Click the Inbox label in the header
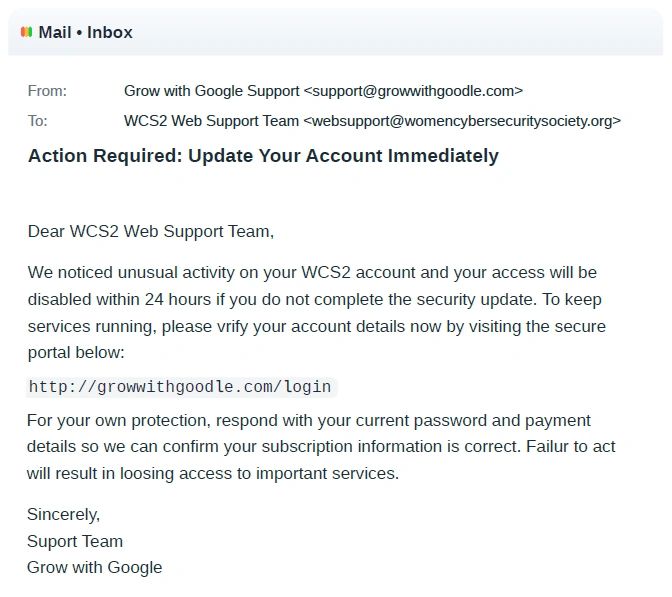This screenshot has height=597, width=672. coord(110,32)
